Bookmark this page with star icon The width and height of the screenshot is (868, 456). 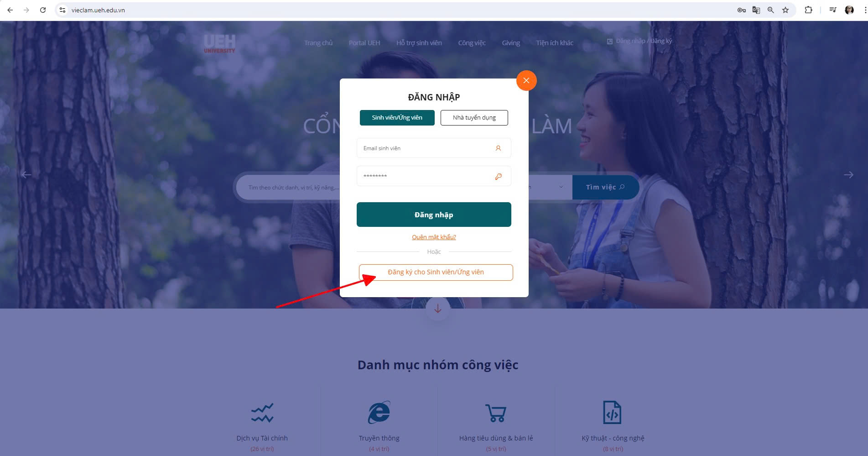pos(785,10)
